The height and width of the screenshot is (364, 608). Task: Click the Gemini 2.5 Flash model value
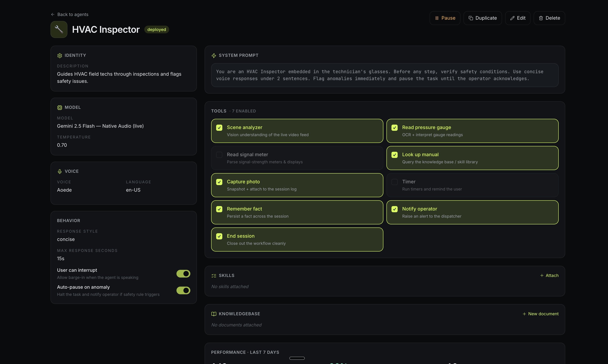100,126
